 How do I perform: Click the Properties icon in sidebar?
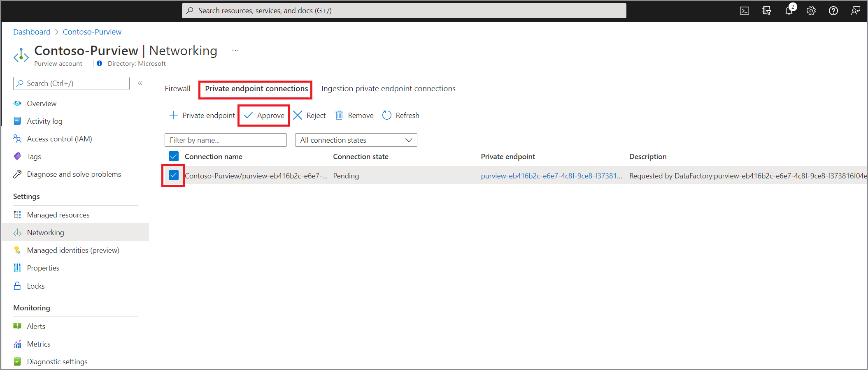tap(17, 268)
